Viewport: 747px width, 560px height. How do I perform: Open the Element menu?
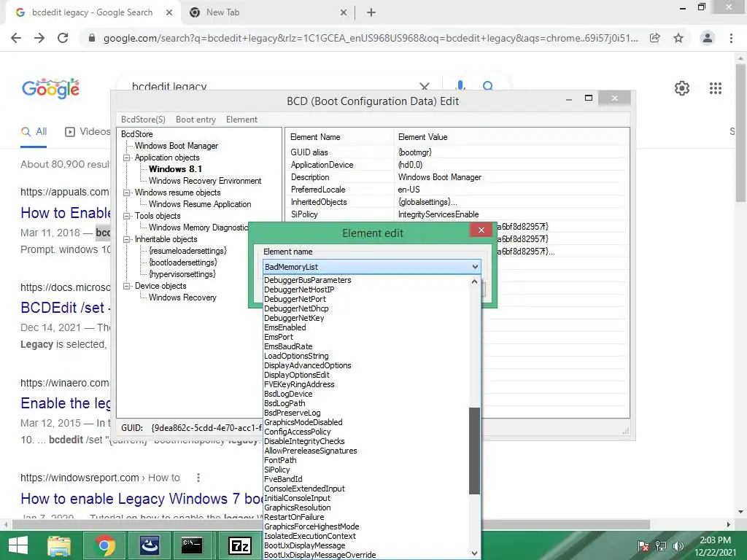tap(241, 120)
